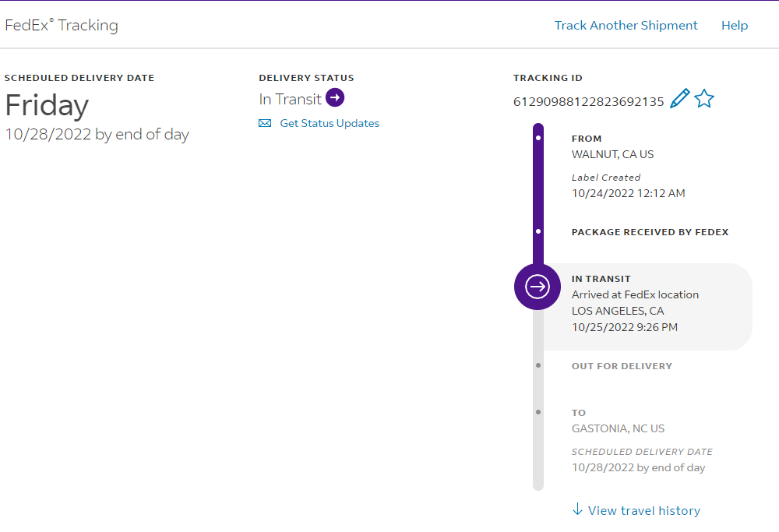Click the Package Received by FedEx timeline dot
Screen dimensions: 779x532
[x=538, y=231]
